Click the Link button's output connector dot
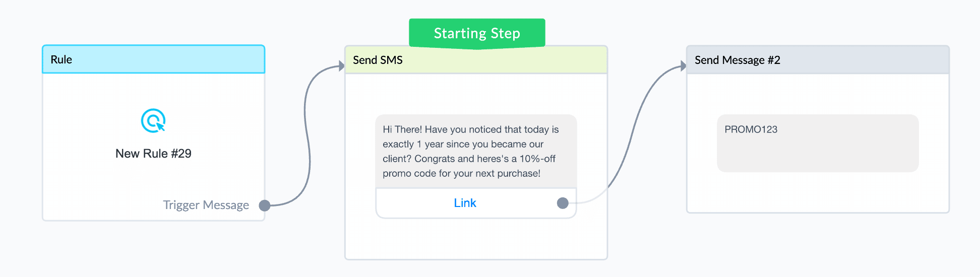980x277 pixels. [x=563, y=203]
